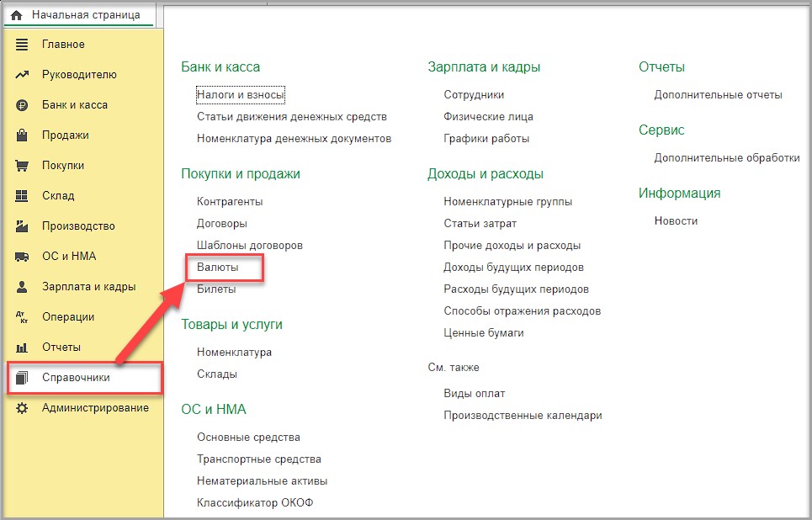Click the Главное list icon
This screenshot has width=812, height=520.
point(22,45)
